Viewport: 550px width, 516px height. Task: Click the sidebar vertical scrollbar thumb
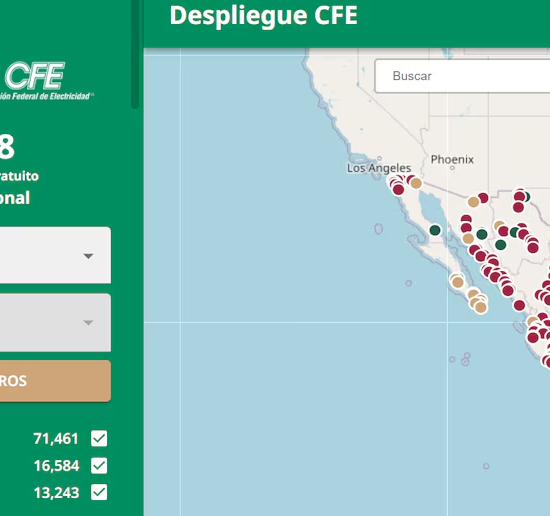point(135,53)
